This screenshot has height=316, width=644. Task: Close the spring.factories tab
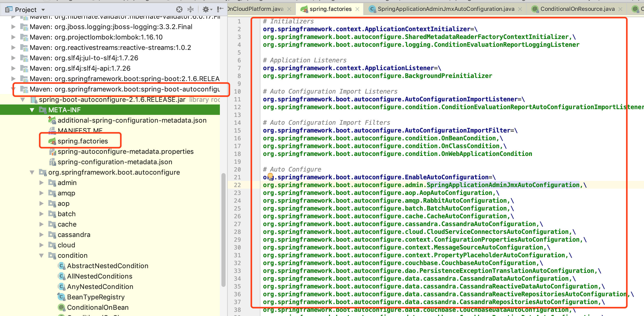coord(357,9)
